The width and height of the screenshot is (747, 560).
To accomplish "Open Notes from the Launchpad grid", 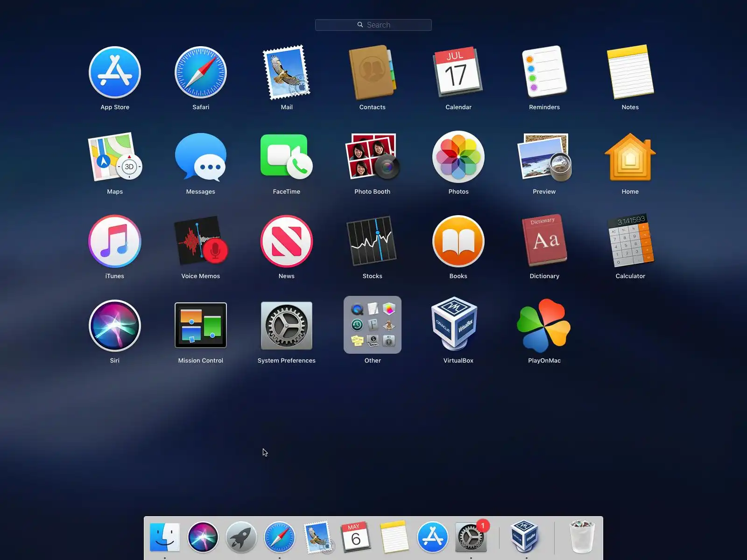I will (x=630, y=72).
